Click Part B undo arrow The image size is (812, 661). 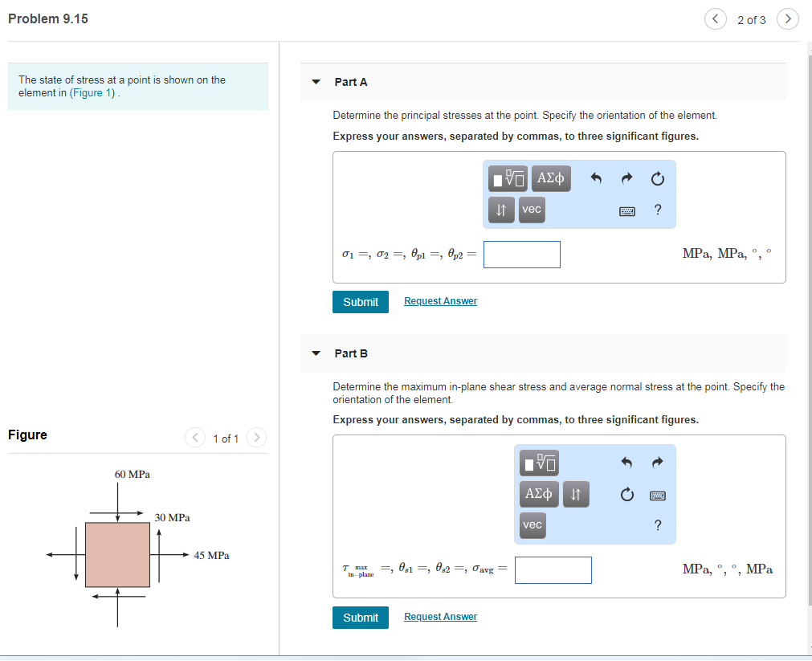626,462
